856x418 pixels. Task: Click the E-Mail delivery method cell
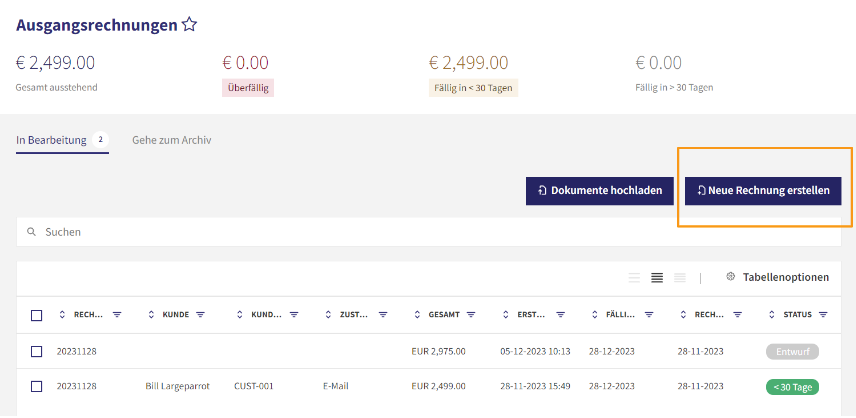coord(336,386)
